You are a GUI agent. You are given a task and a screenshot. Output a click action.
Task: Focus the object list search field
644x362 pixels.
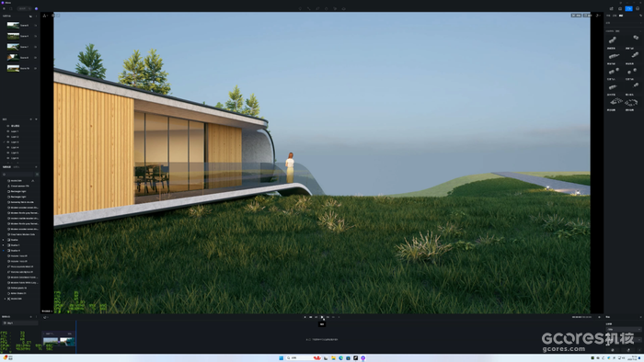point(19,175)
